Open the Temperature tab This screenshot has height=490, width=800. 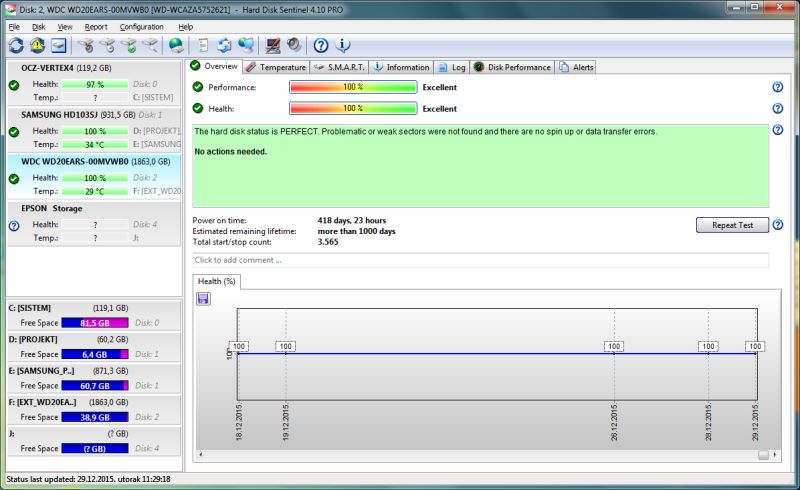click(275, 67)
